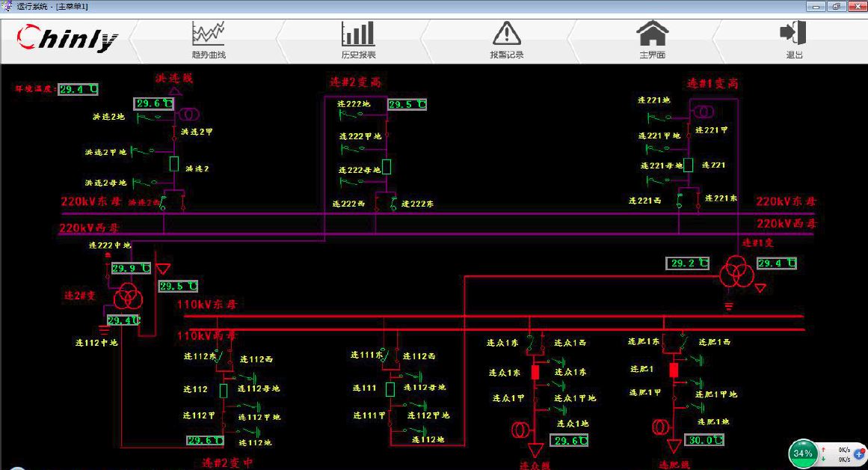This screenshot has width=868, height=470.
Task: Select the double-circle symbol under 连#1变高
Action: (704, 112)
